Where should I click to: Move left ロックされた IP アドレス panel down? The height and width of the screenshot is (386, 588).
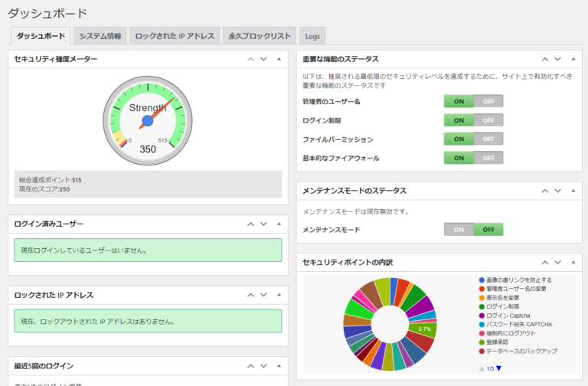point(263,295)
